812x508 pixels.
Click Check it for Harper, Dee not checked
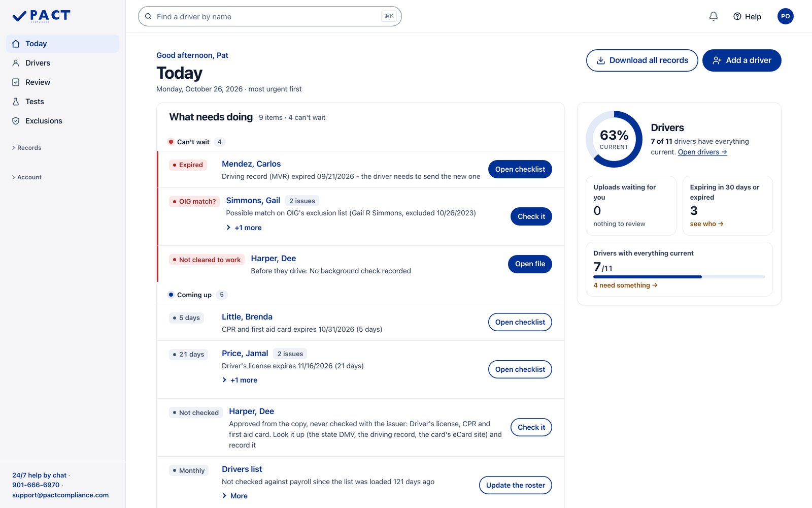tap(531, 427)
